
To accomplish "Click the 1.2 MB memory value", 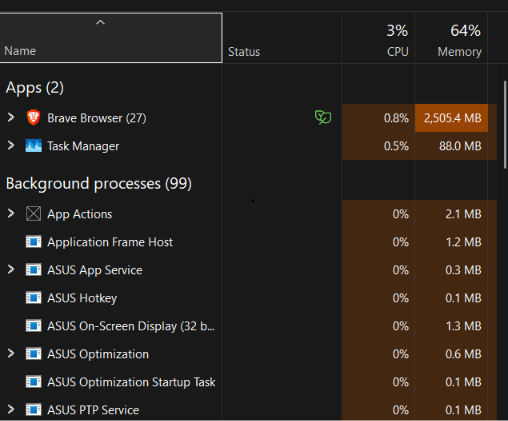I will point(463,242).
